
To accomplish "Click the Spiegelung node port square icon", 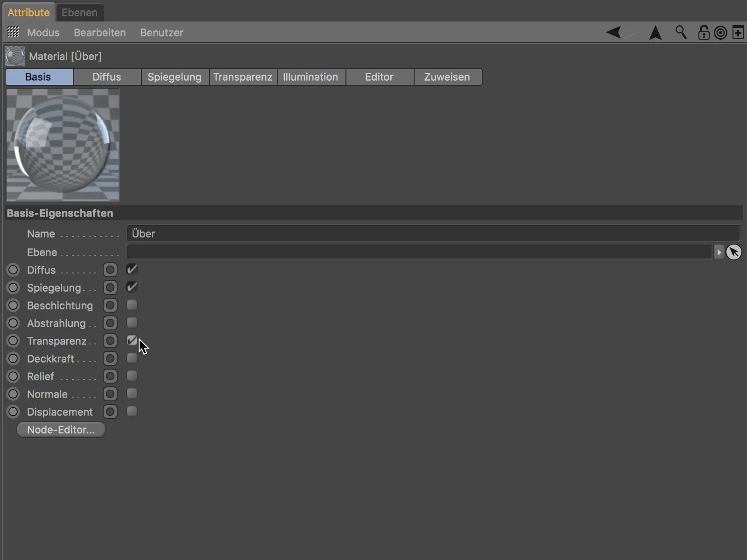I will tap(110, 287).
